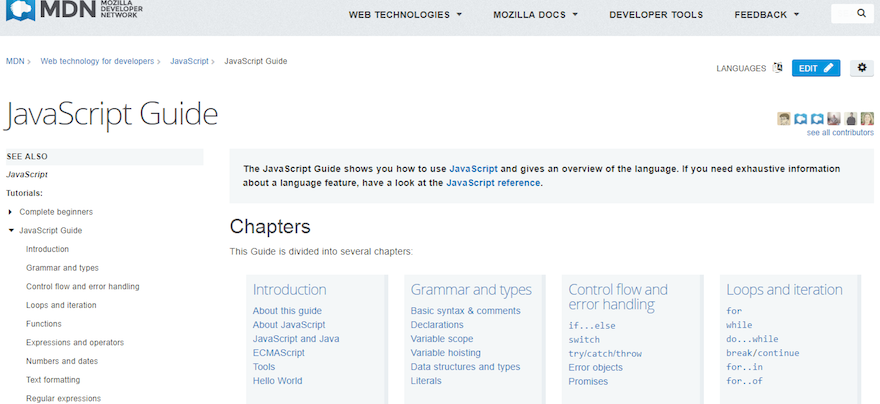Image resolution: width=880 pixels, height=404 pixels.
Task: Open the JavaScript breadcrumb link
Action: pyautogui.click(x=189, y=61)
